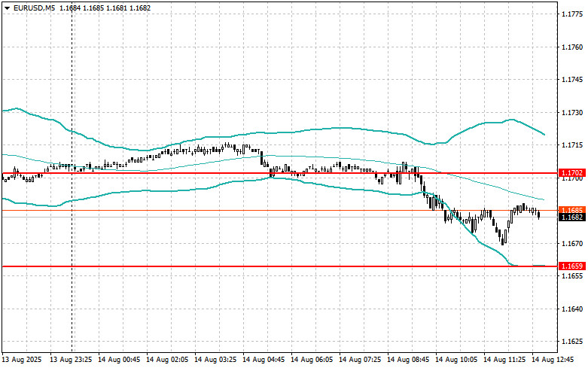Viewport: 588px width, 368px height.
Task: Click the OHLC values 1.1684 1.1685 1.1681 1.1682
Action: [x=104, y=8]
